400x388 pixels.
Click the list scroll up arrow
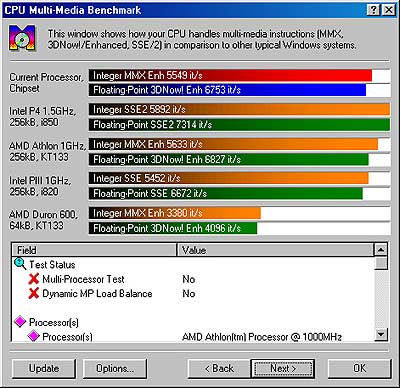[381, 250]
